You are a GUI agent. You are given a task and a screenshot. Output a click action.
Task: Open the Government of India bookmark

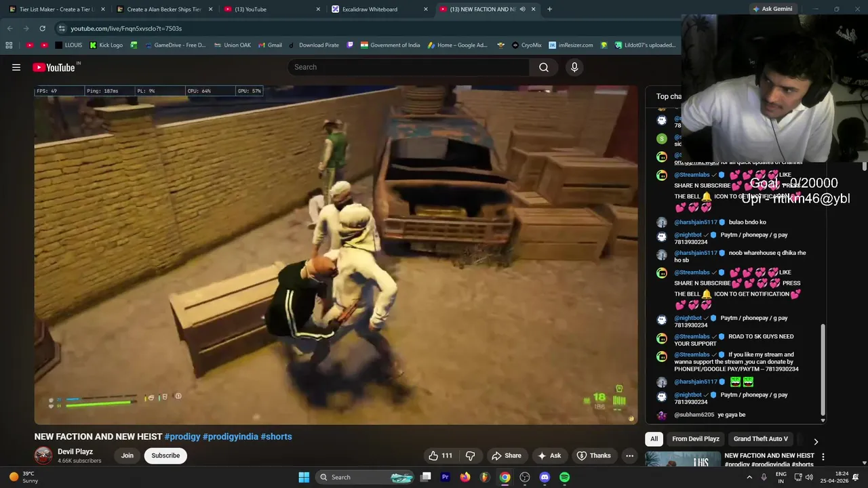click(x=391, y=45)
